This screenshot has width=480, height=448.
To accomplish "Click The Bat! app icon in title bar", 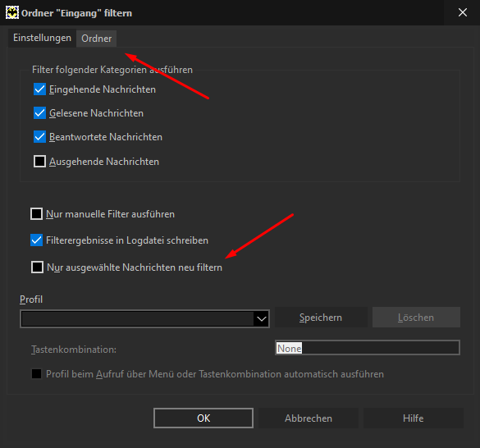I will (12, 13).
